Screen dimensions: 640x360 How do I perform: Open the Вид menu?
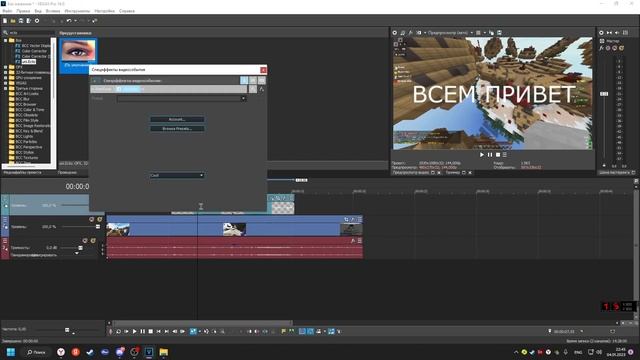tap(38, 11)
